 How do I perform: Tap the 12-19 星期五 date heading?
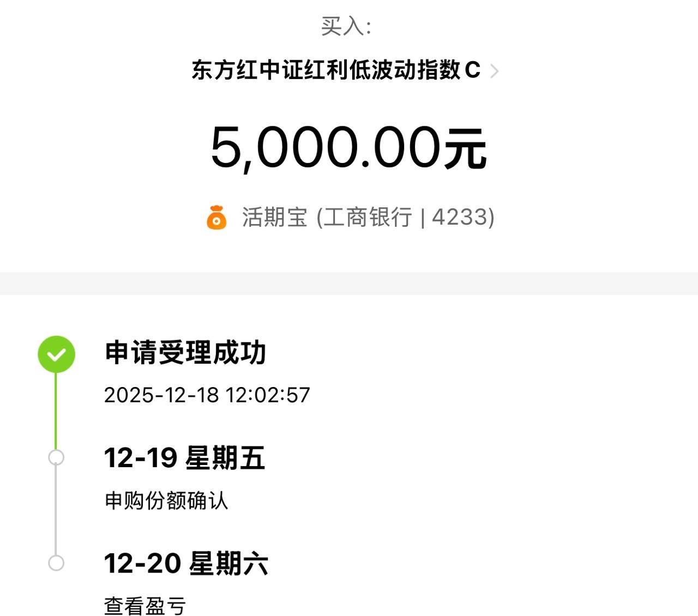(184, 458)
